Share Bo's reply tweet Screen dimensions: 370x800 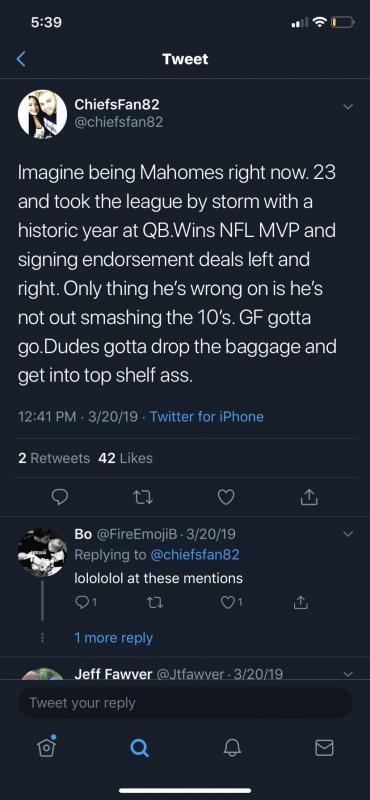click(301, 603)
